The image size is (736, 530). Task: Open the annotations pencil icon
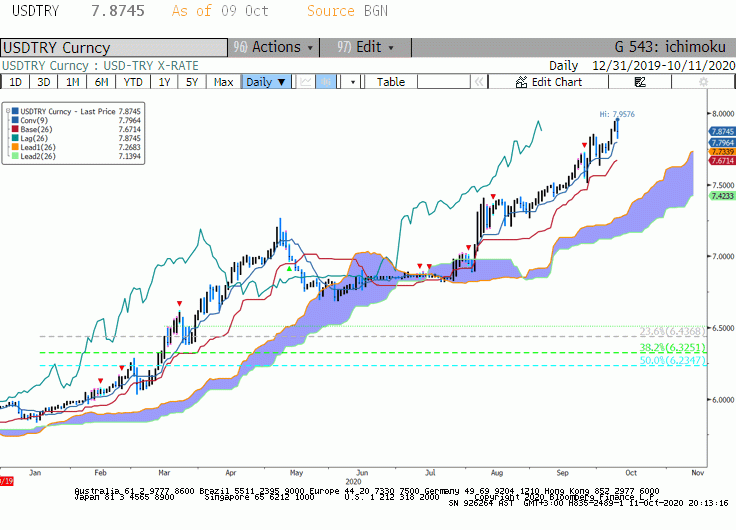(640, 82)
